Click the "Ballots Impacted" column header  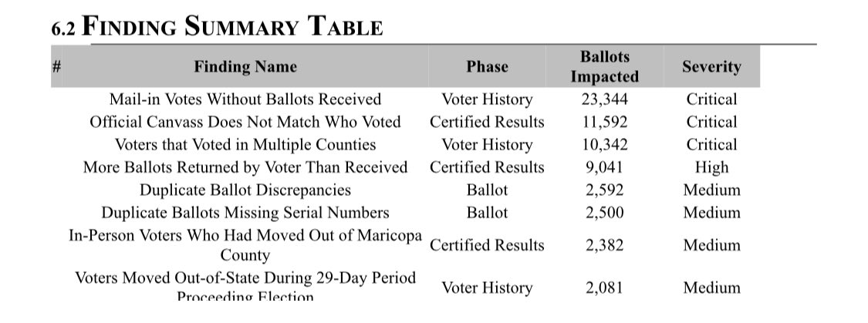(604, 66)
